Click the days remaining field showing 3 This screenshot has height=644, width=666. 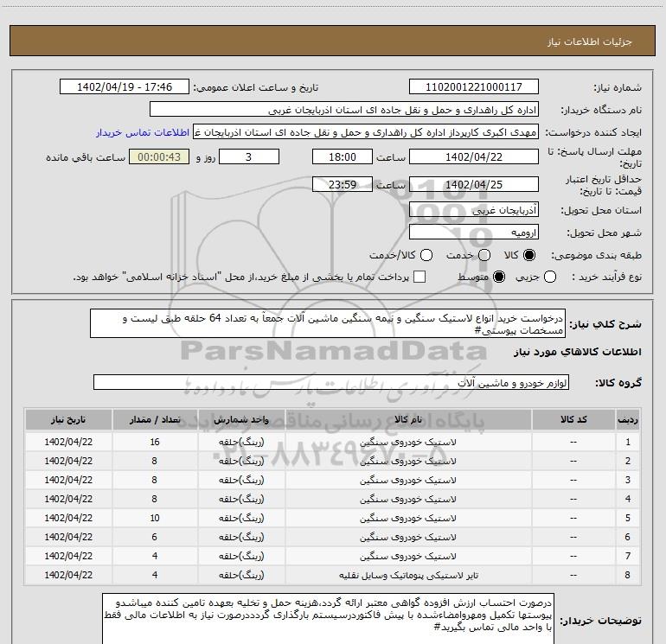pos(249,157)
